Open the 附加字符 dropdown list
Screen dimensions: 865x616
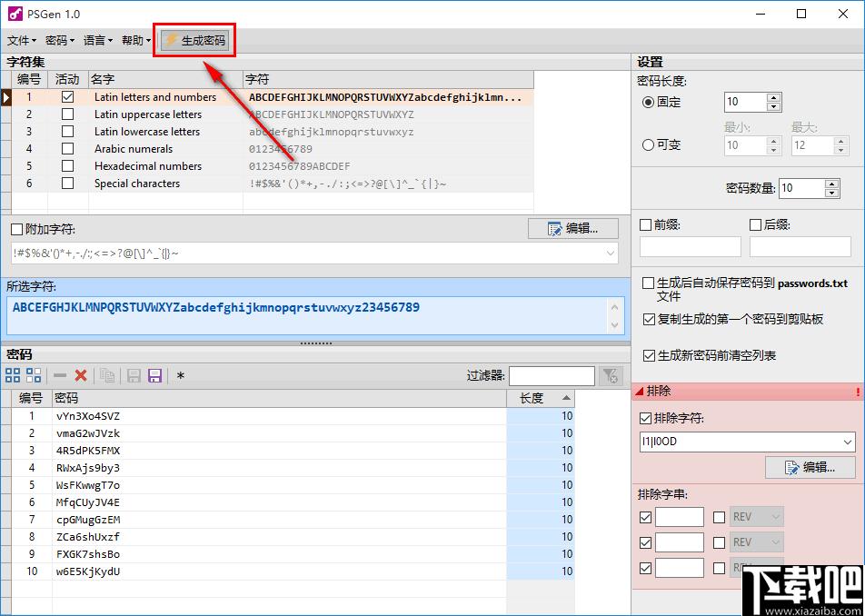(611, 253)
